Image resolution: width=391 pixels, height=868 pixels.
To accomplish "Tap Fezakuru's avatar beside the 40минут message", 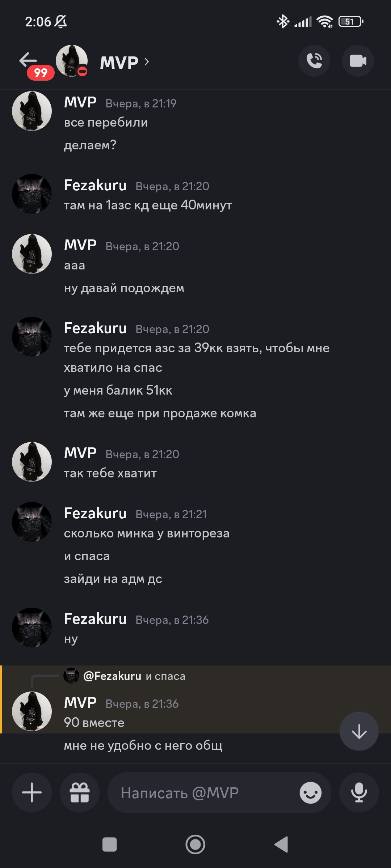I will pos(32,194).
